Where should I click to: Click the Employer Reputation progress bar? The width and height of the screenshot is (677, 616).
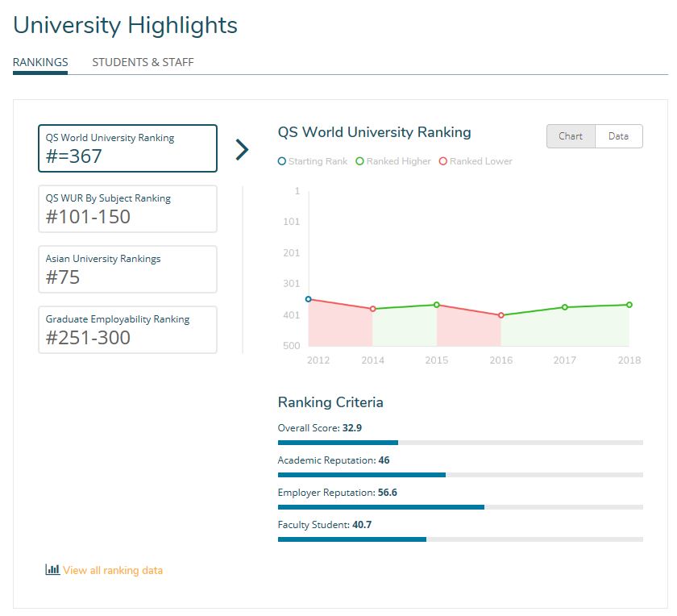pyautogui.click(x=460, y=507)
